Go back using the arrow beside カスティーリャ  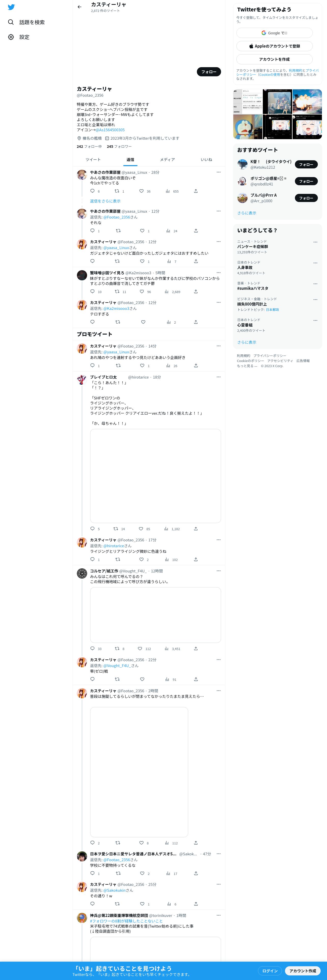click(79, 7)
